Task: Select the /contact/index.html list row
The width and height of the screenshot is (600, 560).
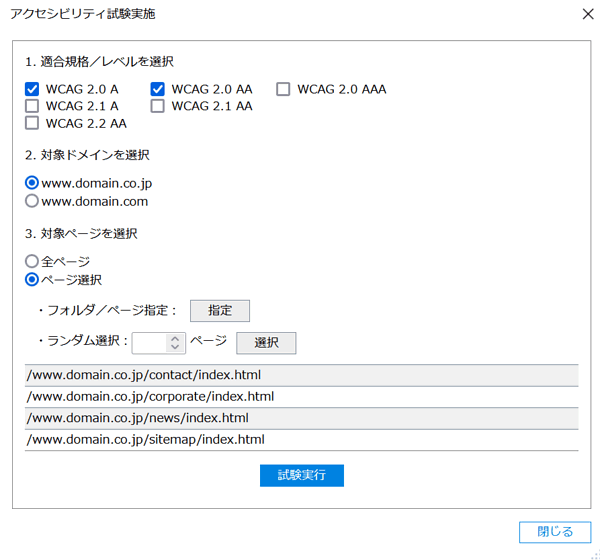Action: click(302, 375)
